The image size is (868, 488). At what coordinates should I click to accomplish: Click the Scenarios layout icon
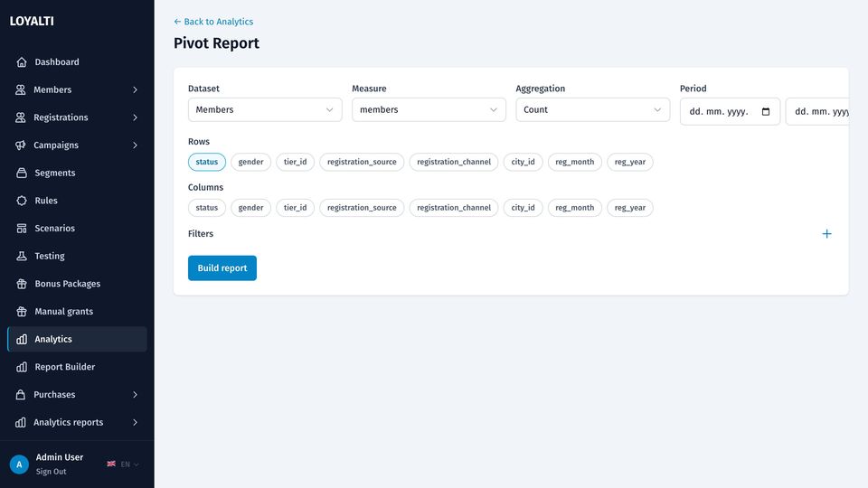22,228
